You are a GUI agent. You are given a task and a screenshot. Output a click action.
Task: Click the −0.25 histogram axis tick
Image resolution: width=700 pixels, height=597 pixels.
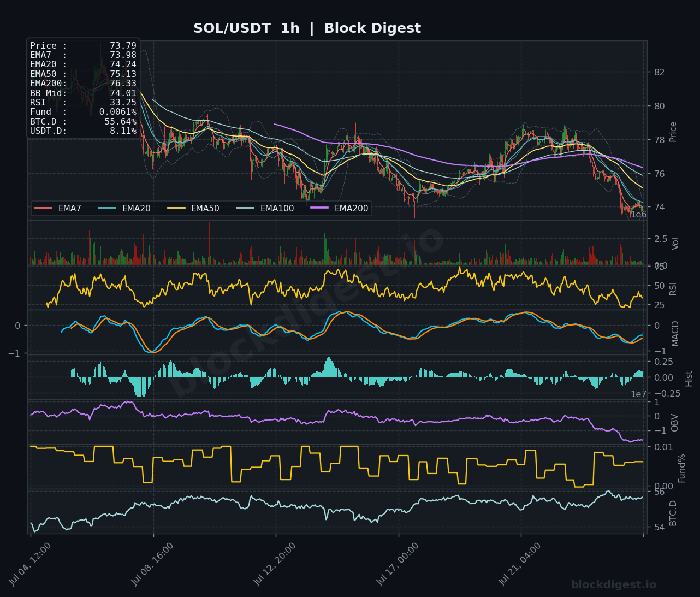click(667, 393)
